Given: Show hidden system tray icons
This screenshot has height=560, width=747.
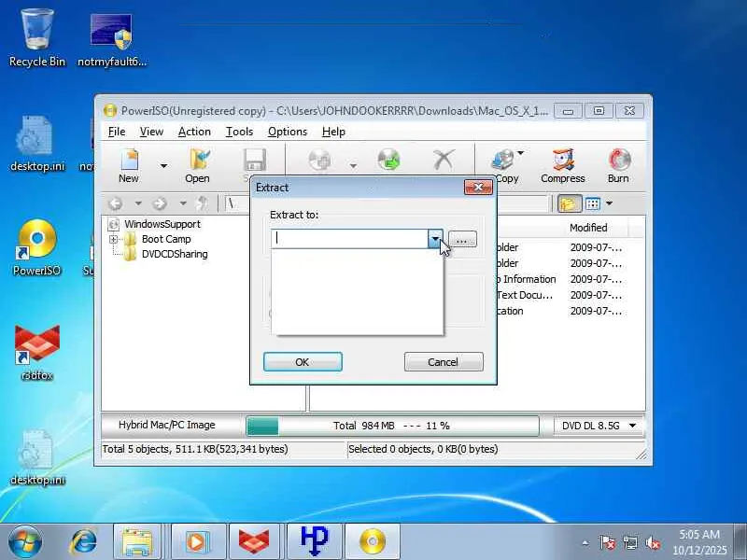Looking at the screenshot, I should (585, 543).
